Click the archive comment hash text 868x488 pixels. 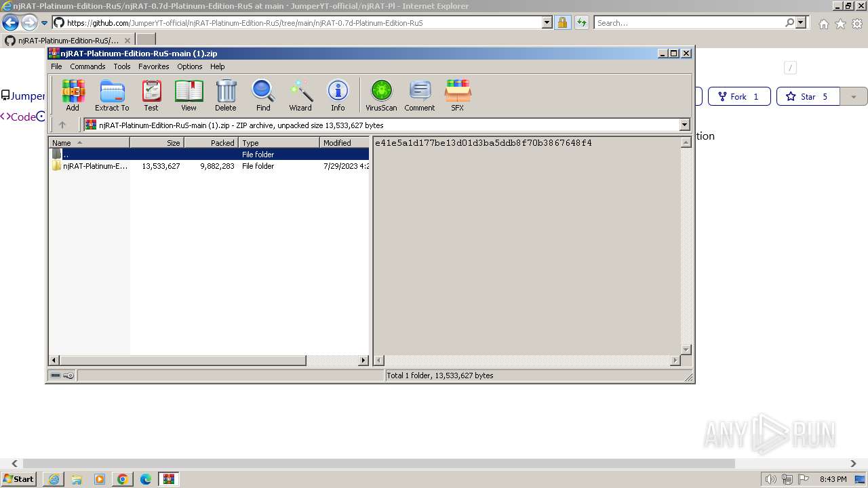[484, 143]
